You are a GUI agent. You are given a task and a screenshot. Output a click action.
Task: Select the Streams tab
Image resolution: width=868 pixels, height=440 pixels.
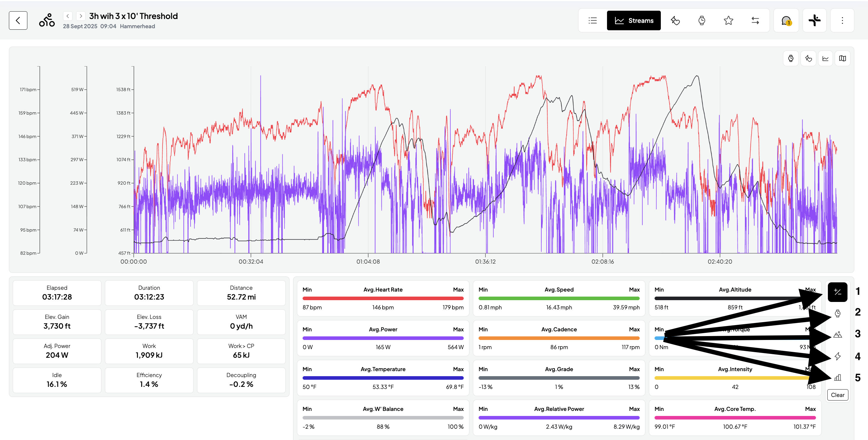(x=633, y=20)
